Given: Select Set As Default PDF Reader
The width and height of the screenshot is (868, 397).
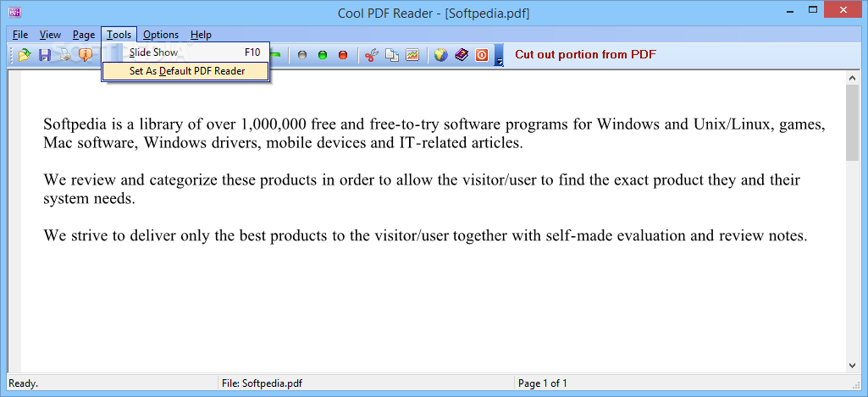Looking at the screenshot, I should pos(185,71).
